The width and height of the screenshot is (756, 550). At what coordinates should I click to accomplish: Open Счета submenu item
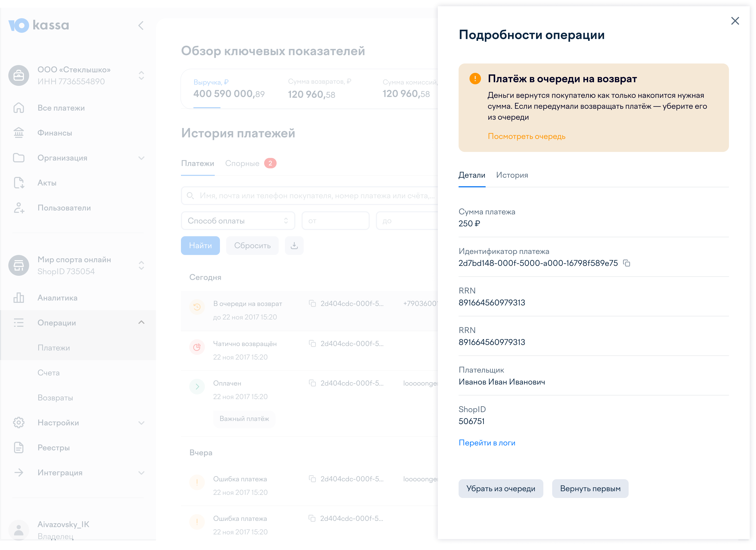[49, 373]
